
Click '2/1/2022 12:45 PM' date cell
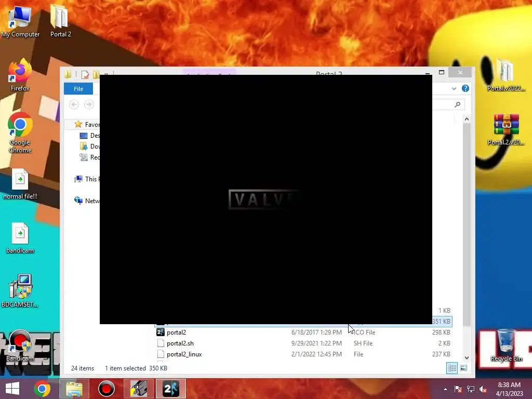click(316, 354)
